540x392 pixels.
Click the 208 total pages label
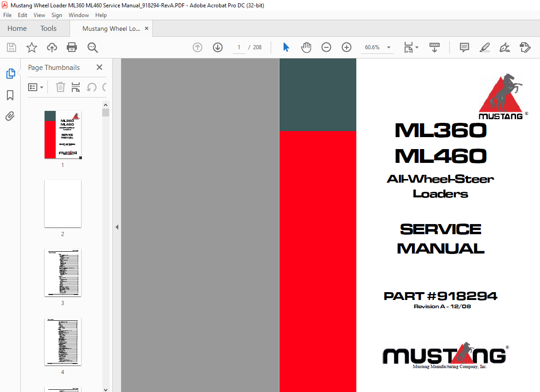[x=257, y=47]
